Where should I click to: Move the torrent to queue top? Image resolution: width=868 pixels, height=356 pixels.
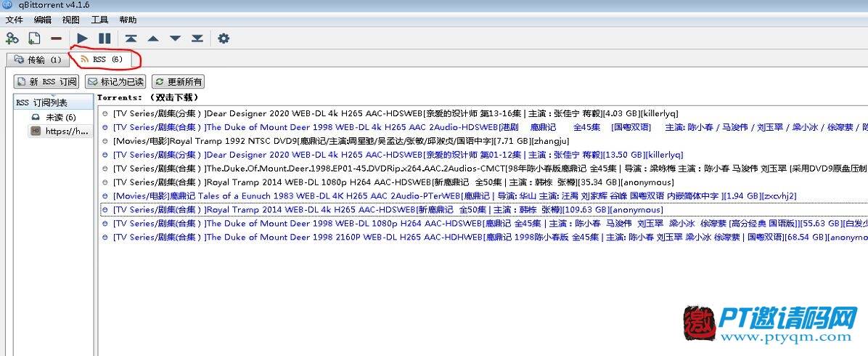pyautogui.click(x=131, y=39)
